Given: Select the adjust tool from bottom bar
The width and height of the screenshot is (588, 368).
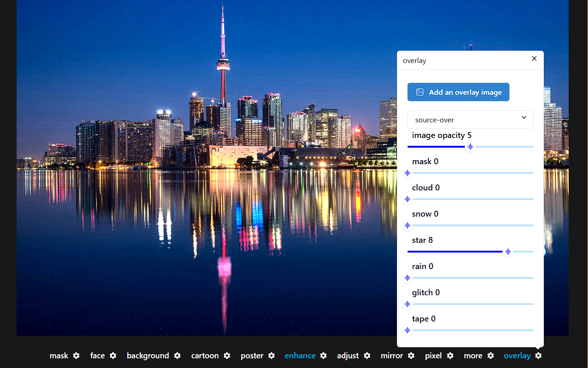Looking at the screenshot, I should (x=347, y=356).
